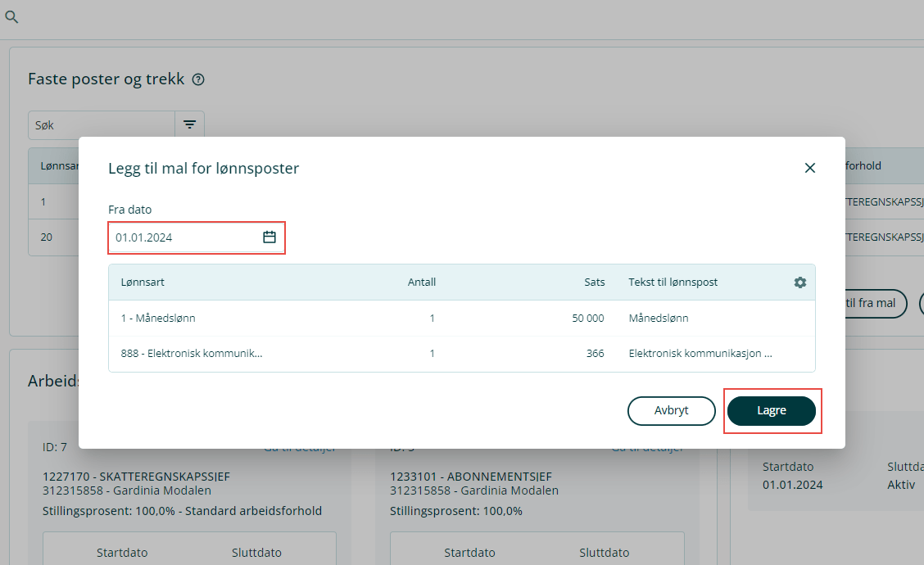
Task: Click the Søk search field
Action: tap(101, 125)
